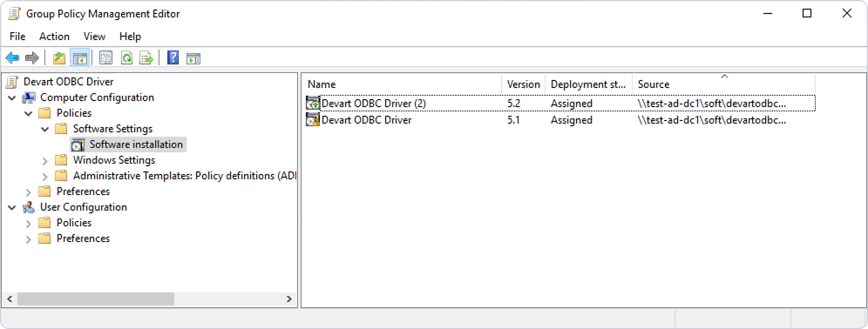Click the Back arrow toolbar icon

tap(12, 57)
